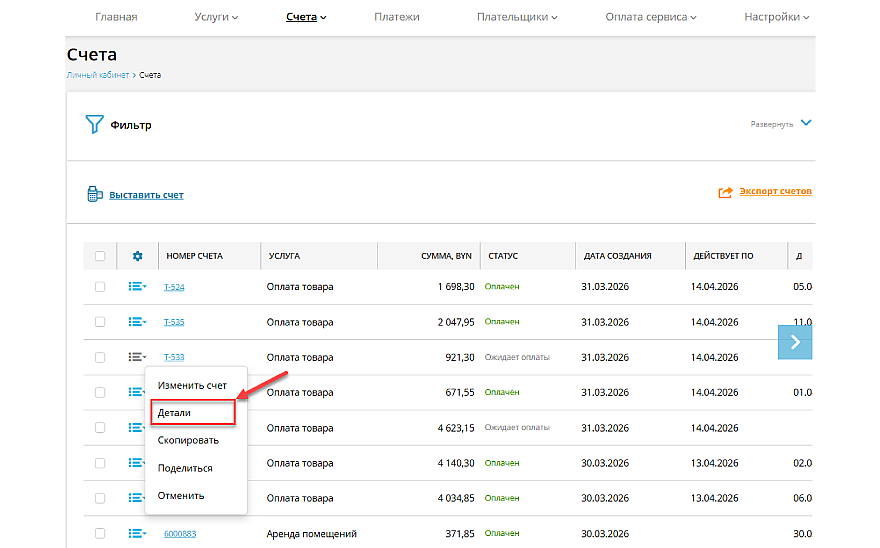
Task: Toggle the select-all checkbox in table header
Action: 100,256
